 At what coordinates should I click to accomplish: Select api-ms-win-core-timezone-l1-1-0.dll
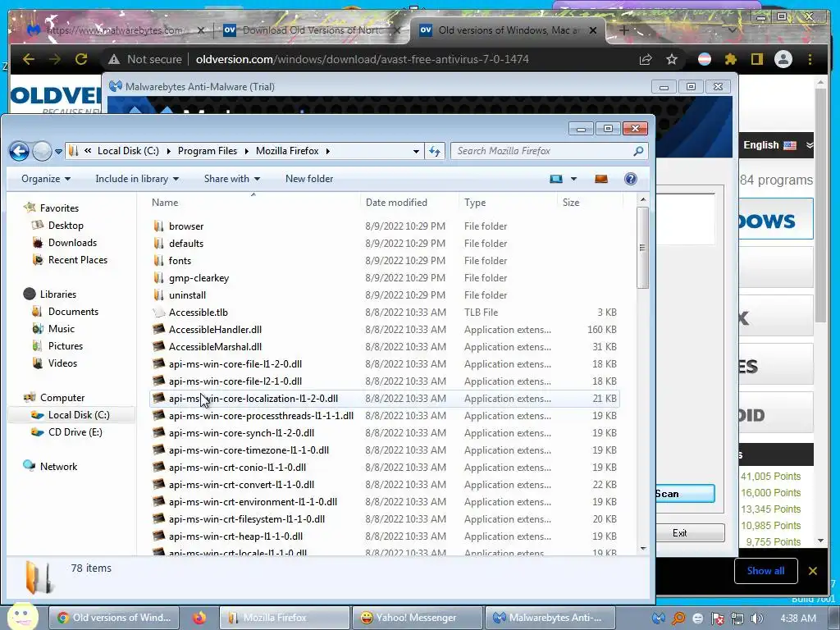click(x=249, y=450)
